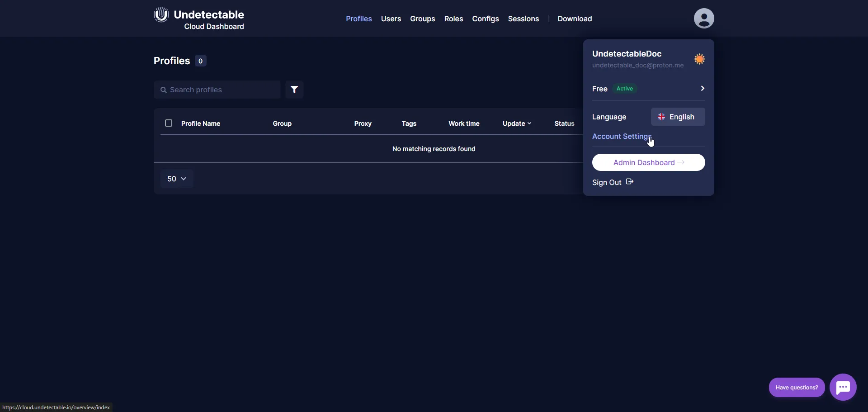Viewport: 868px width, 412px height.
Task: Open the English language dropdown
Action: pyautogui.click(x=678, y=117)
